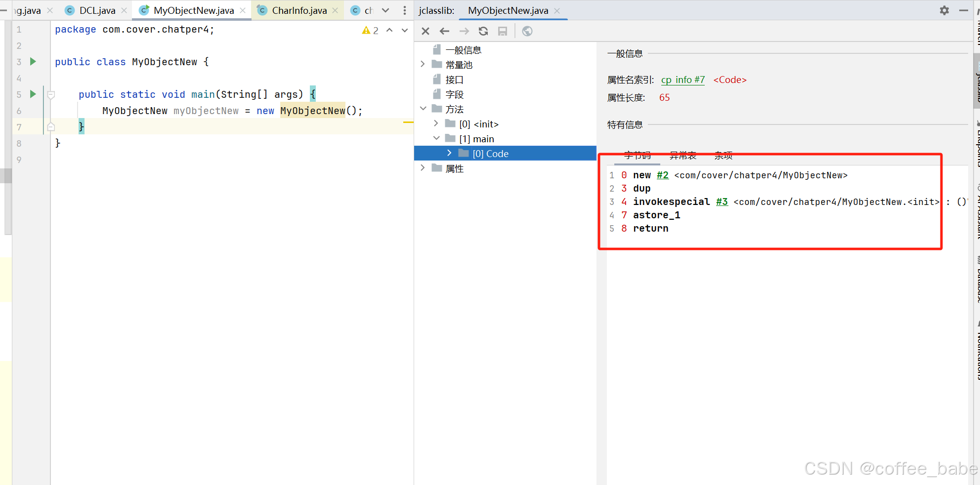The height and width of the screenshot is (485, 980).
Task: Select [0] <init> method entry
Action: coord(479,124)
